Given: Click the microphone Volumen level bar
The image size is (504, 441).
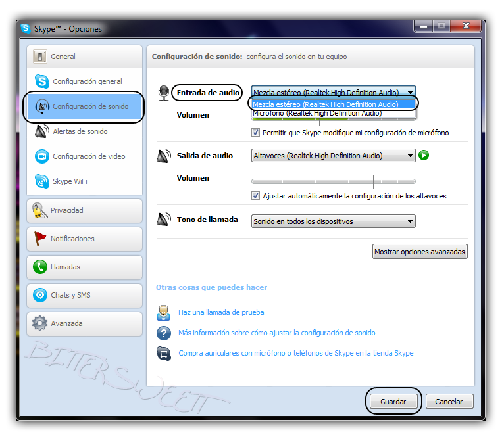Looking at the screenshot, I should click(334, 119).
